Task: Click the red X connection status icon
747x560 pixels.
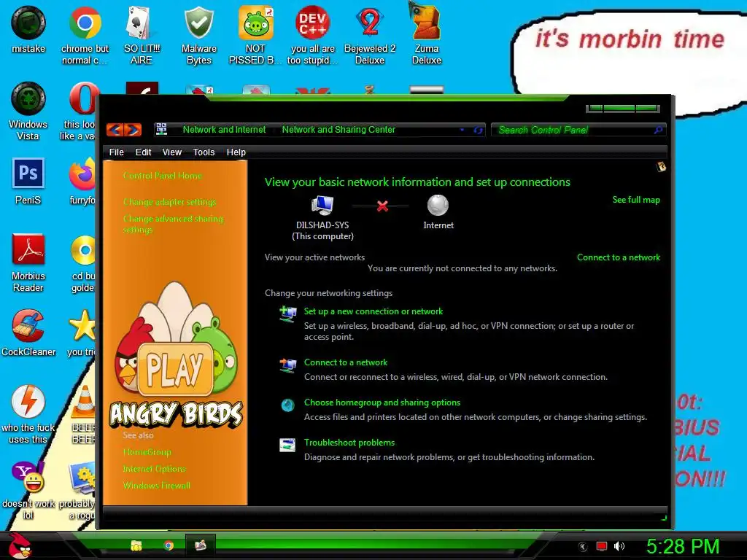Action: [x=382, y=206]
